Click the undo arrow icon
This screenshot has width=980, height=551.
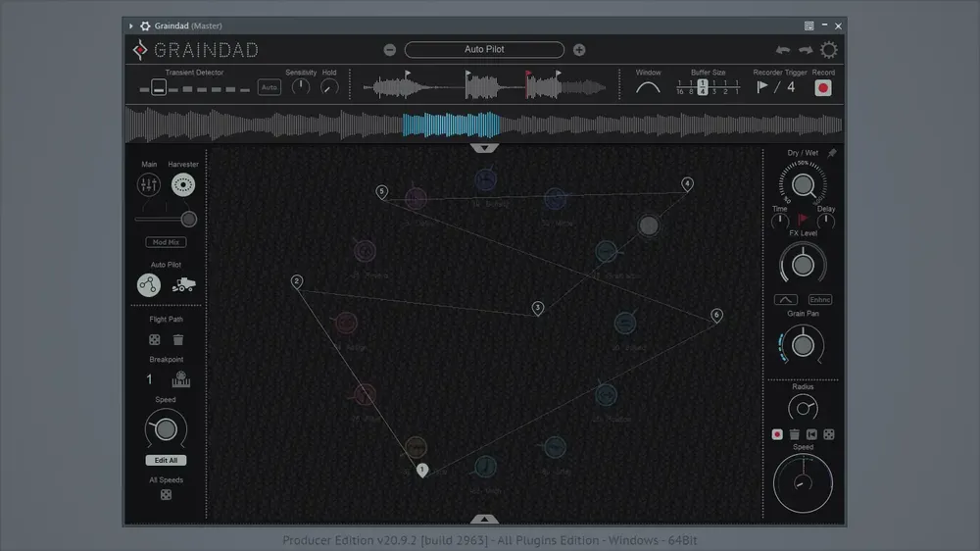coord(782,50)
